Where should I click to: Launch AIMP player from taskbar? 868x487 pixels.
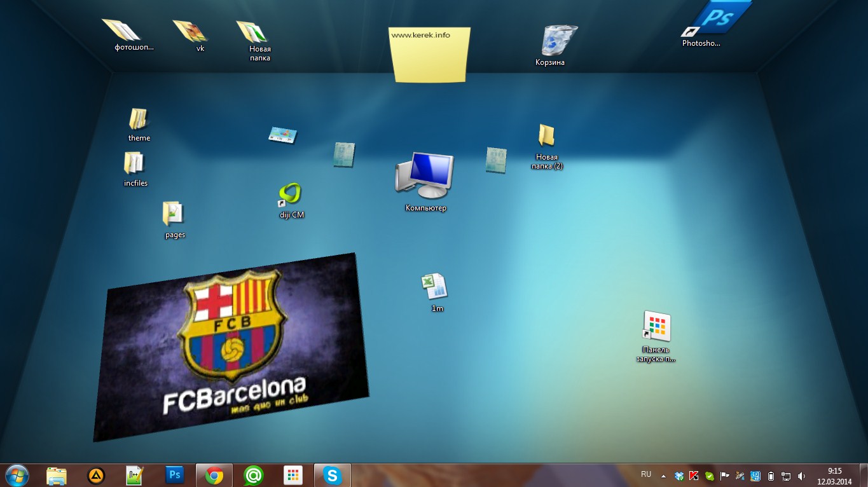click(96, 475)
